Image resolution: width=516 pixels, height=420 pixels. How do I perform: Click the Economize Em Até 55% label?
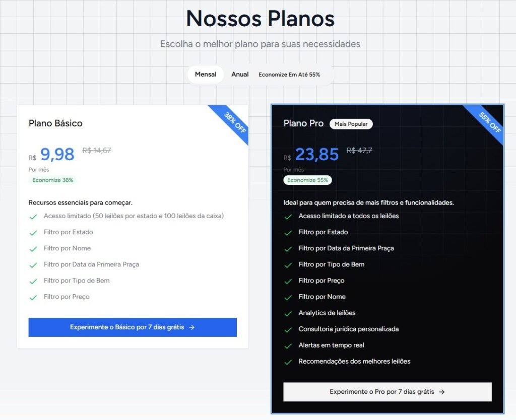coord(289,75)
